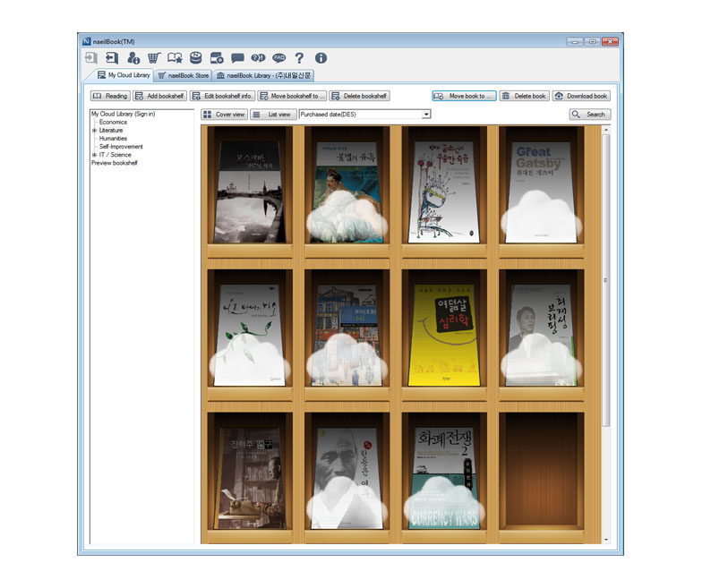This screenshot has height=588, width=711.
Task: Select the book with man in suit
Action: 541,336
